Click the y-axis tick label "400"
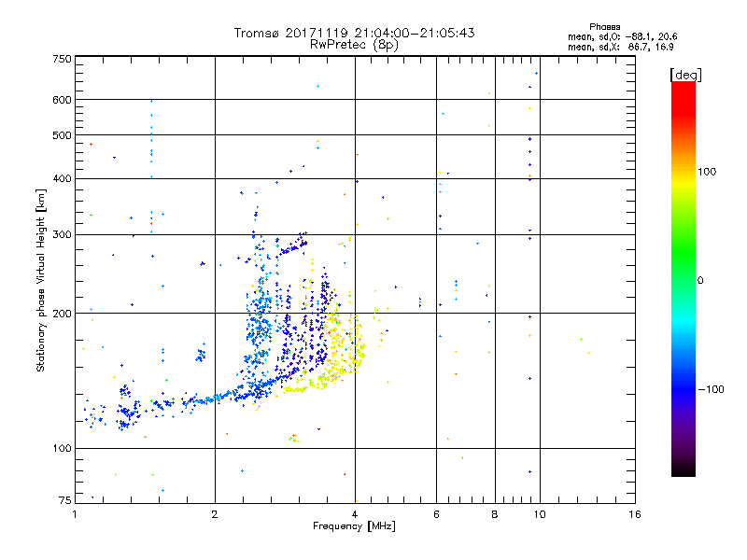Viewport: 747px width, 560px height. pos(62,178)
